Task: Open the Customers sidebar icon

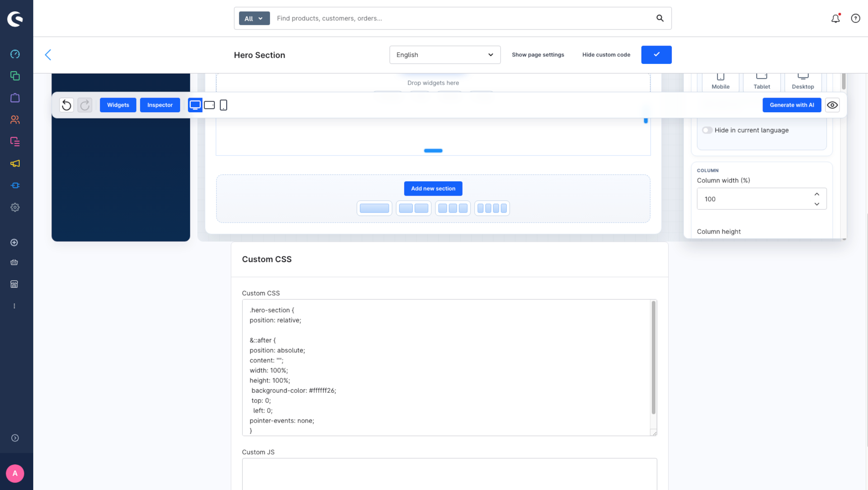Action: [15, 120]
